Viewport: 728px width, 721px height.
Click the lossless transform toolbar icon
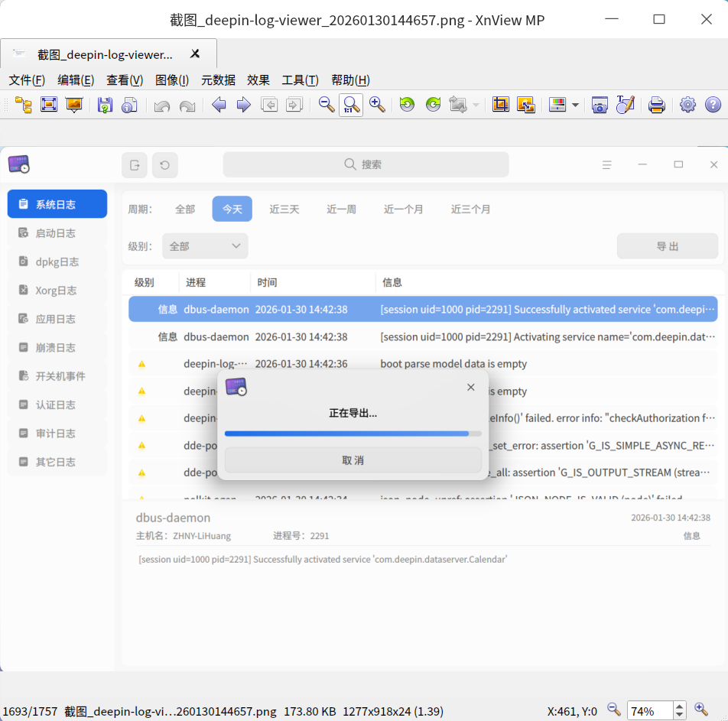coord(458,105)
